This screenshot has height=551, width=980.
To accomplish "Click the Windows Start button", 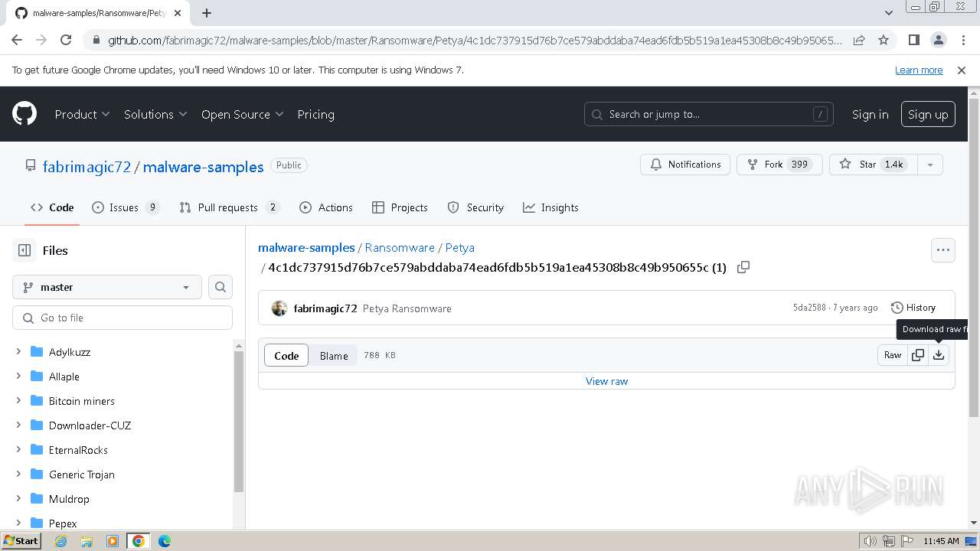I will coord(21,541).
